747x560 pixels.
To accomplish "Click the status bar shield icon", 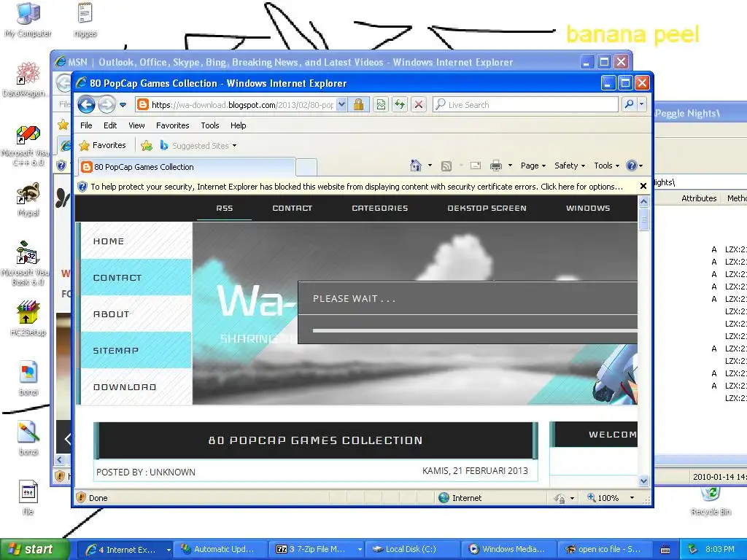I will click(x=80, y=497).
